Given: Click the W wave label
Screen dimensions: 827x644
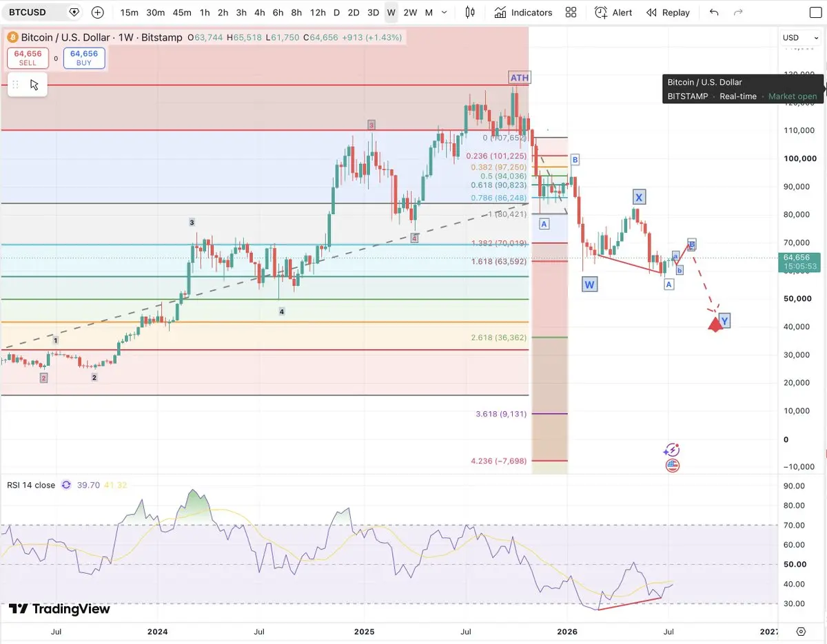Looking at the screenshot, I should click(x=589, y=284).
